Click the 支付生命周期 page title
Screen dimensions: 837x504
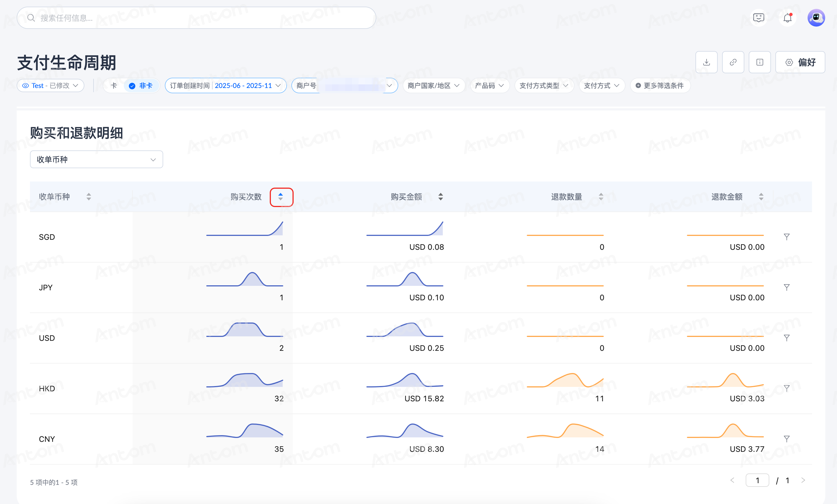click(x=67, y=63)
